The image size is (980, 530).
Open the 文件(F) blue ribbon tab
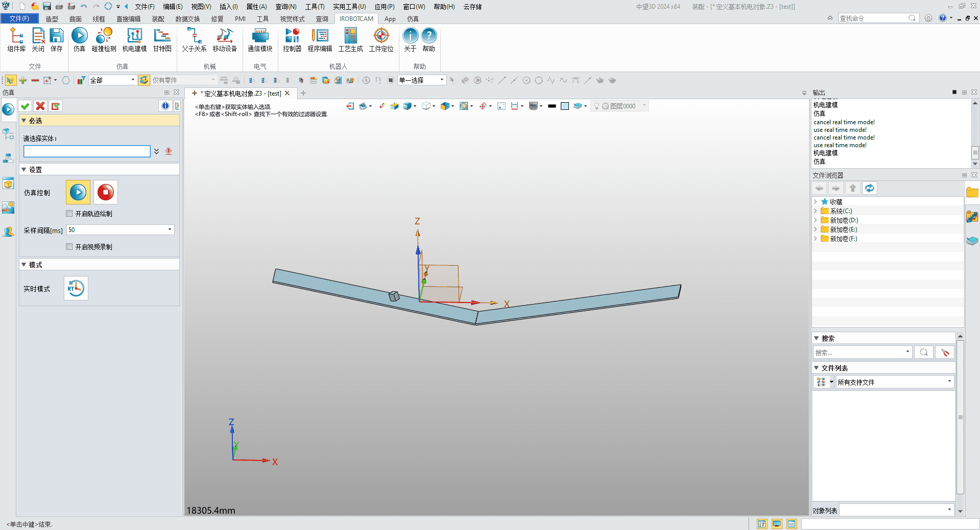[19, 18]
